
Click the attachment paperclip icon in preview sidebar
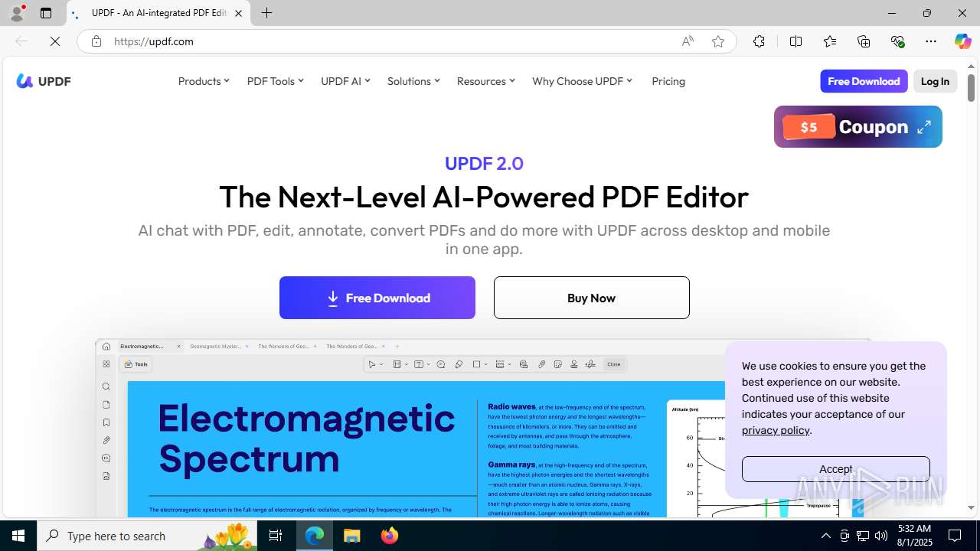(106, 441)
